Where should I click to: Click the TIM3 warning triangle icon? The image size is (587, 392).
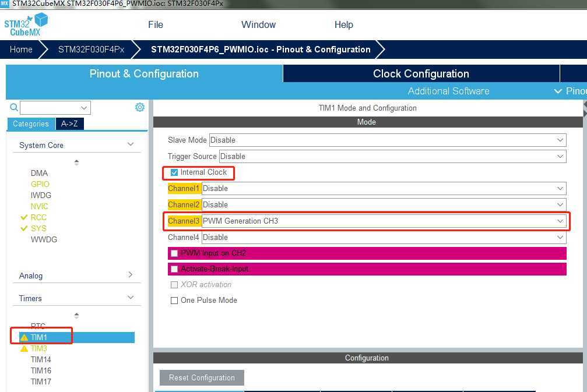(24, 349)
